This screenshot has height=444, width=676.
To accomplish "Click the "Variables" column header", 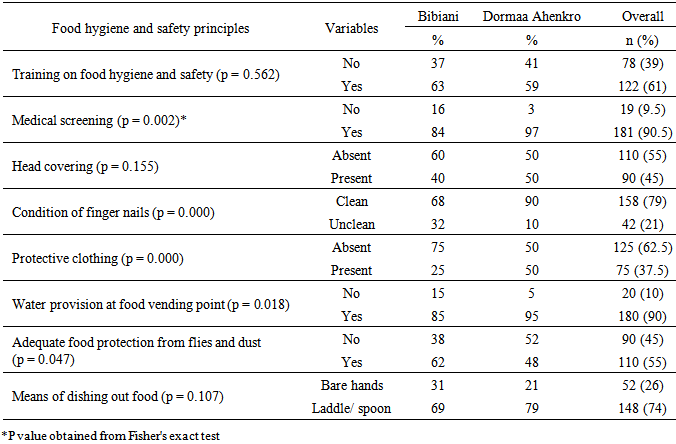I will (352, 28).
